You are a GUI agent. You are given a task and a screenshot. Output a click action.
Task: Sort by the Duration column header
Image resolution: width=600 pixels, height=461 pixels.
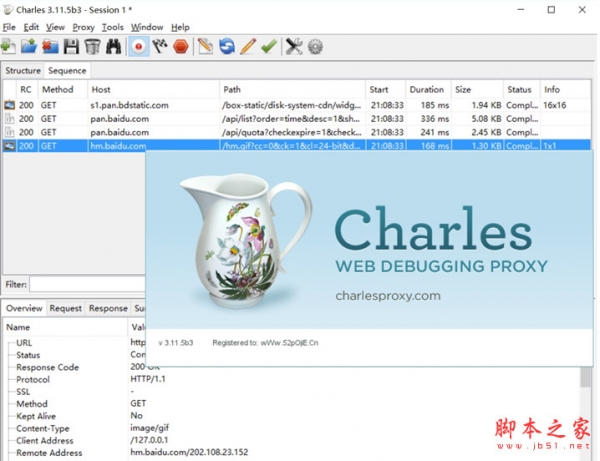pyautogui.click(x=427, y=90)
